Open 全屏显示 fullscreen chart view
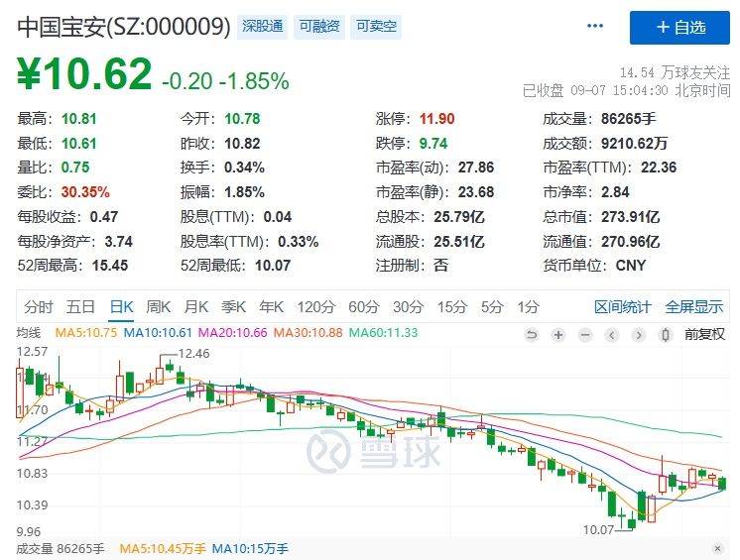The width and height of the screenshot is (740, 560). coord(693,307)
